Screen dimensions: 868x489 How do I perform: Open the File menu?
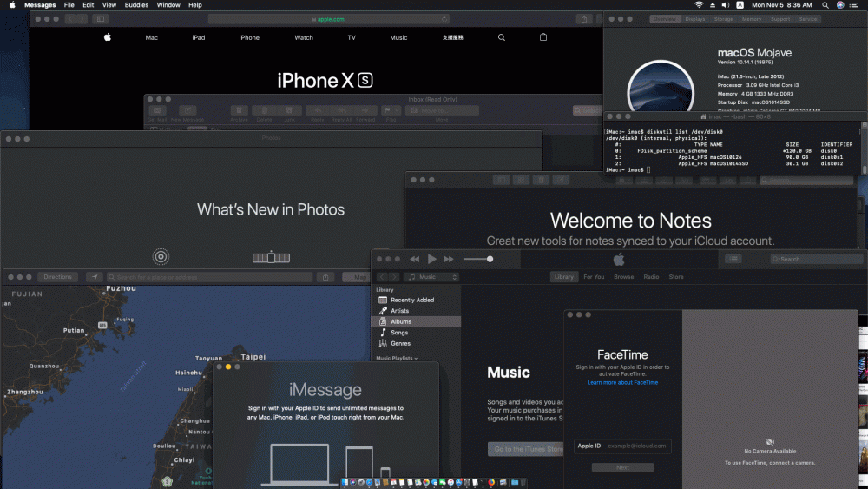pyautogui.click(x=69, y=5)
